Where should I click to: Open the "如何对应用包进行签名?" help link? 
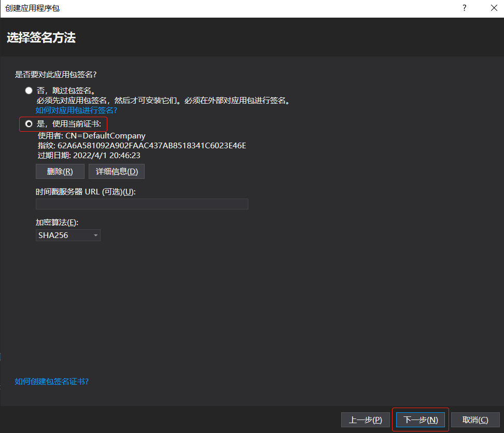(x=76, y=110)
